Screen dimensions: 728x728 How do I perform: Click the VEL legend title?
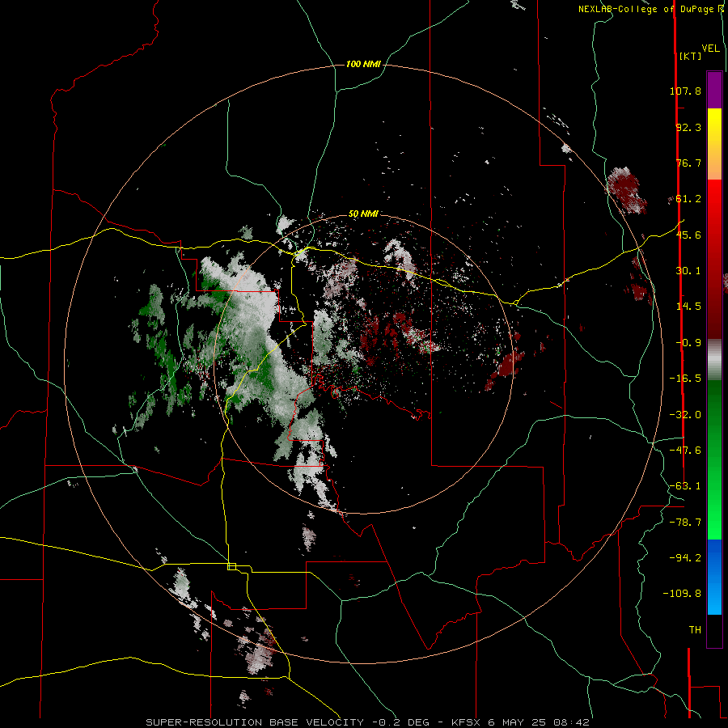pyautogui.click(x=710, y=49)
